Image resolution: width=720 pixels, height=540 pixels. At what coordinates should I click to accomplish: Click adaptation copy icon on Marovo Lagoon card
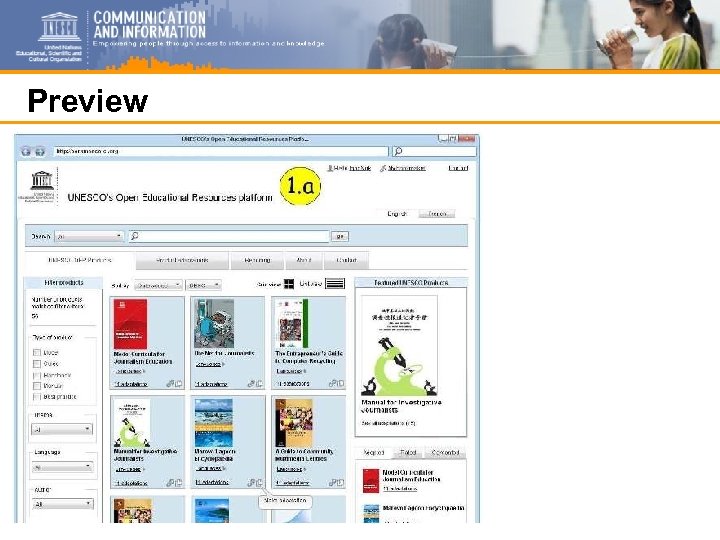259,482
